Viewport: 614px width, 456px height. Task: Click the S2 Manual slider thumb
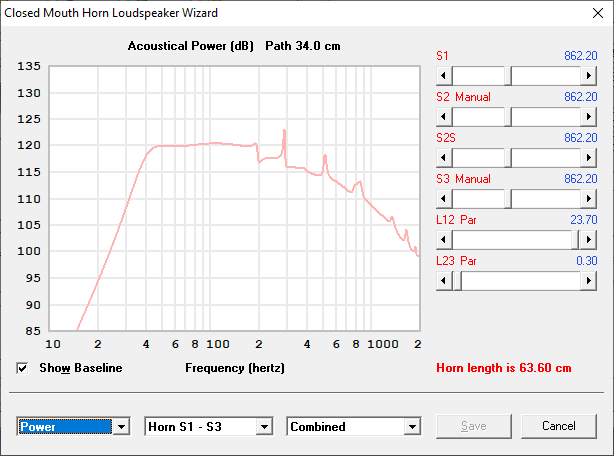tap(508, 117)
